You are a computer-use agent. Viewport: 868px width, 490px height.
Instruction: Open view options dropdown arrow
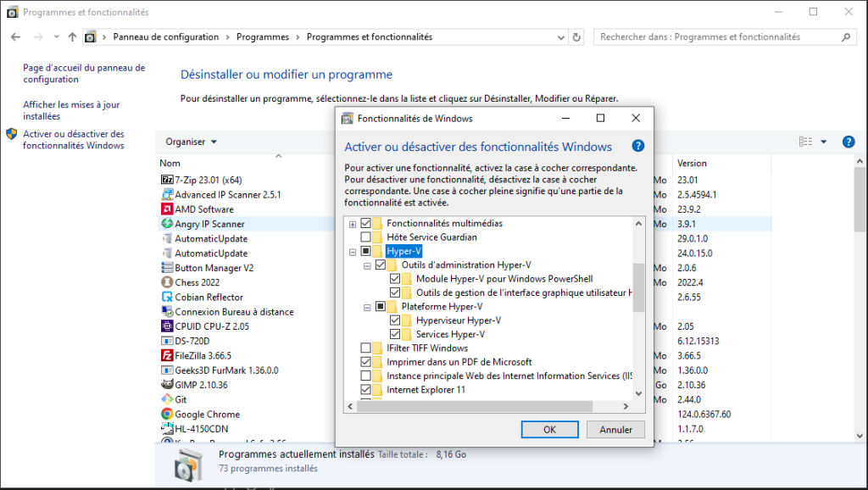click(x=823, y=142)
